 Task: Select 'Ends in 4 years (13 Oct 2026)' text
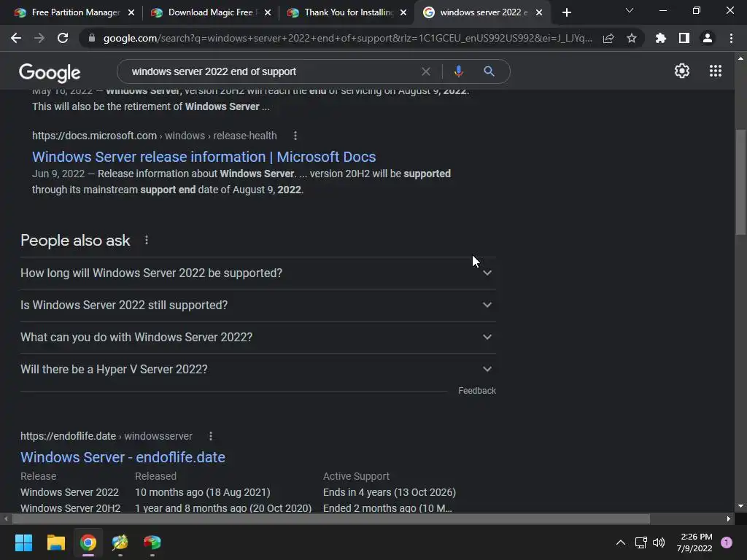pyautogui.click(x=390, y=492)
